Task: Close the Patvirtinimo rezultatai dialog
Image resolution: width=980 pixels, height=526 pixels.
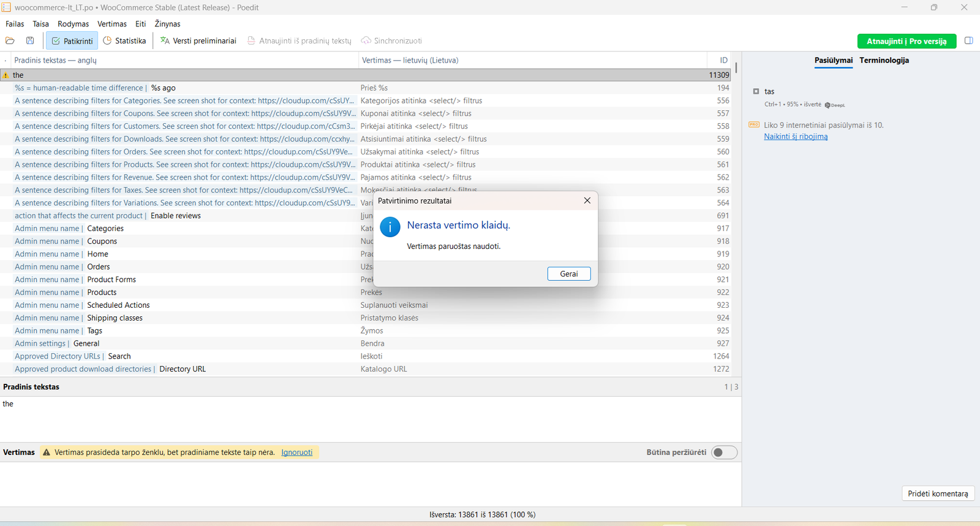Action: pyautogui.click(x=587, y=200)
